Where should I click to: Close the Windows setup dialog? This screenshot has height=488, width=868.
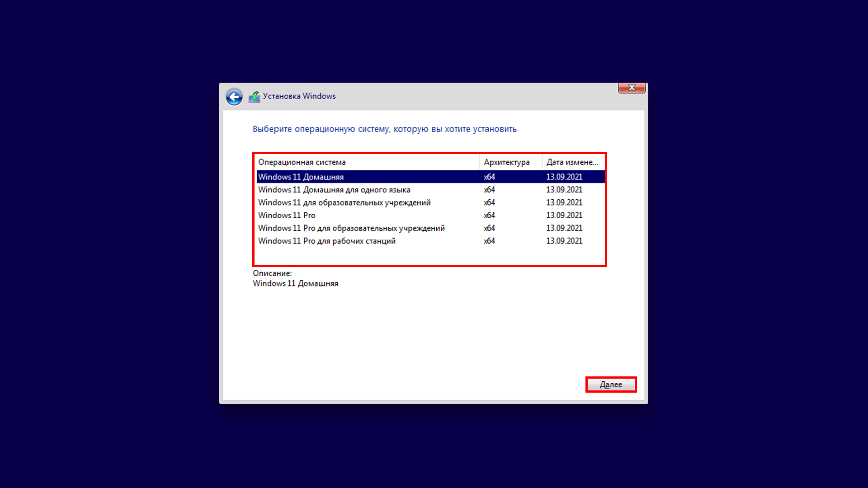632,88
